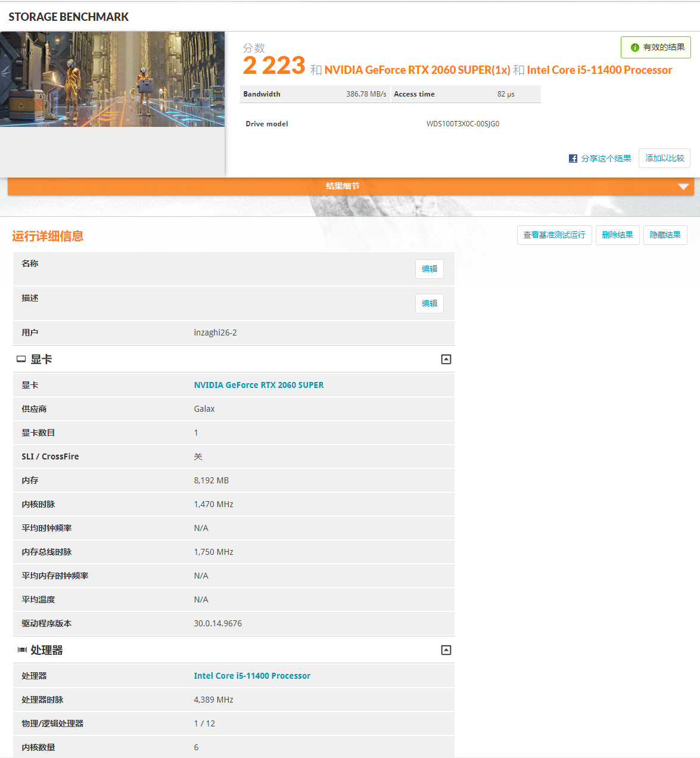
Task: Click the Intel Core i5-11400 header link
Action: click(599, 70)
